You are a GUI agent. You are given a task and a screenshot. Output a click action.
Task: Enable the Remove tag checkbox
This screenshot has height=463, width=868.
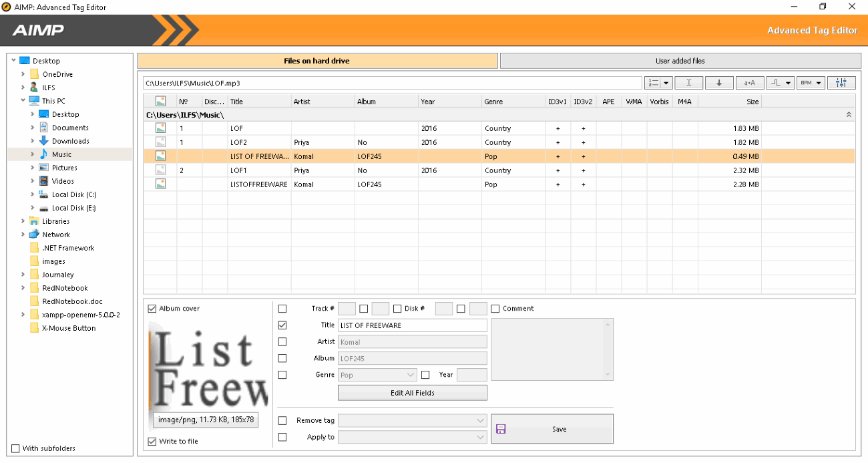pos(282,420)
